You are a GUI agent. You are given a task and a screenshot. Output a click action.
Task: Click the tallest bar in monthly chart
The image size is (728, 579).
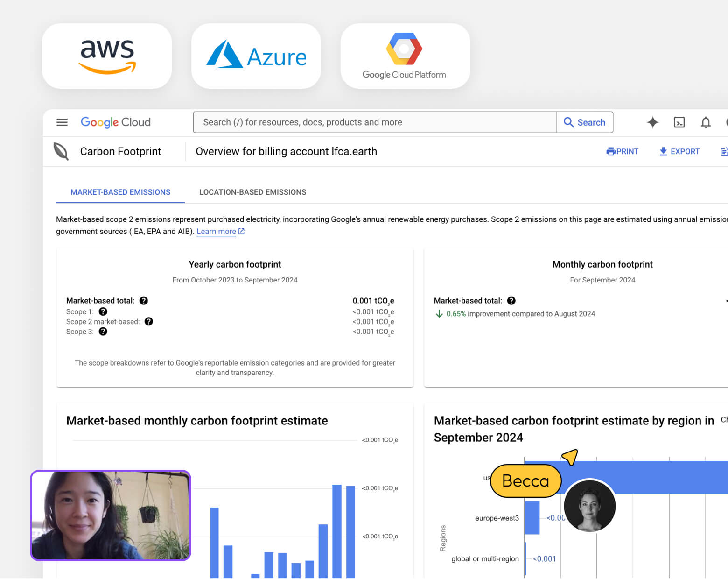tap(337, 531)
